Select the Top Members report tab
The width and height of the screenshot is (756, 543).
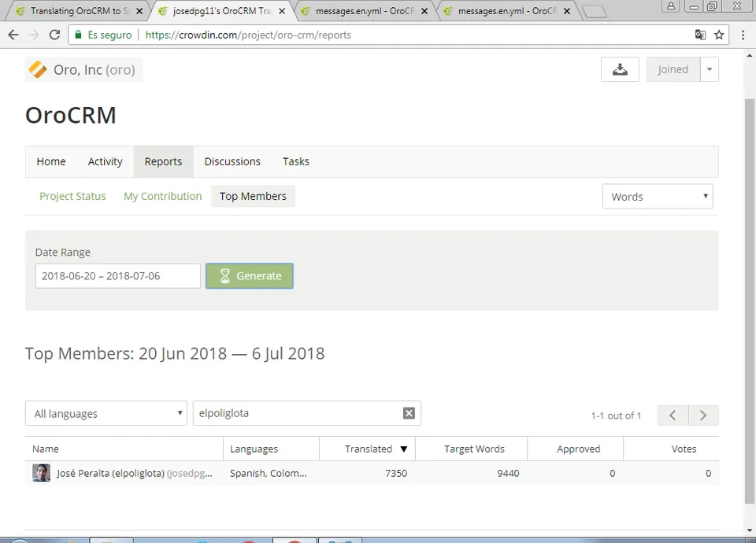point(253,196)
